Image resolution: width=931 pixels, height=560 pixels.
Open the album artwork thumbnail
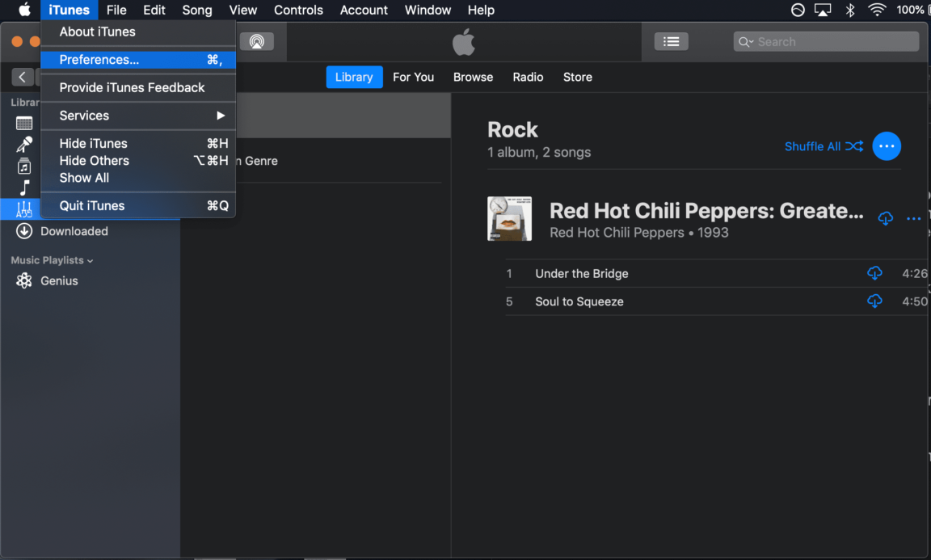point(509,218)
